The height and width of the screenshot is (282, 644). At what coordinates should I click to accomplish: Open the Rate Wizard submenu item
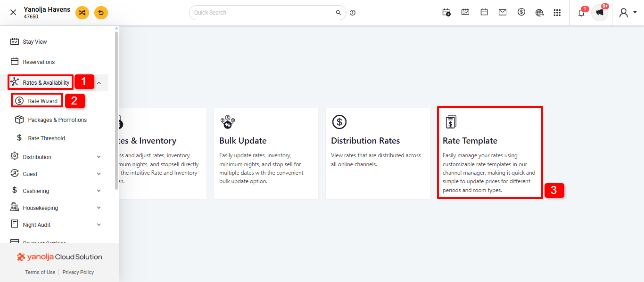(x=43, y=101)
